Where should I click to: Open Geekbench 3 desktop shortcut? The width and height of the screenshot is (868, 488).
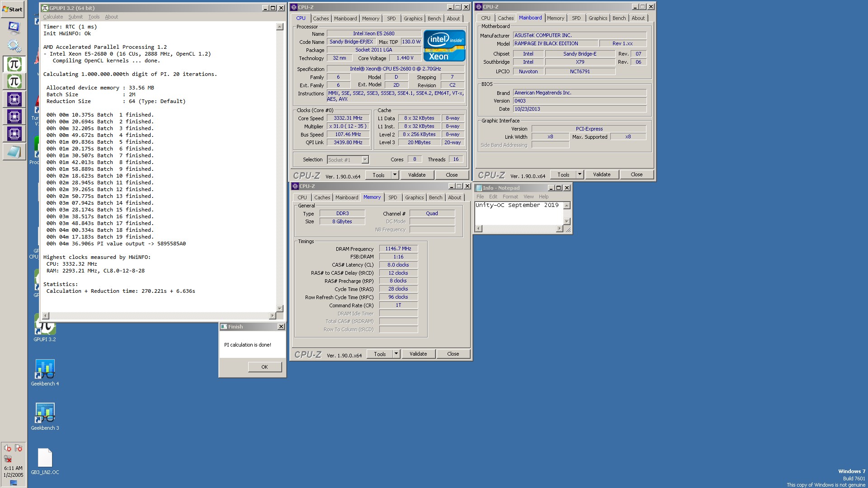(x=45, y=417)
